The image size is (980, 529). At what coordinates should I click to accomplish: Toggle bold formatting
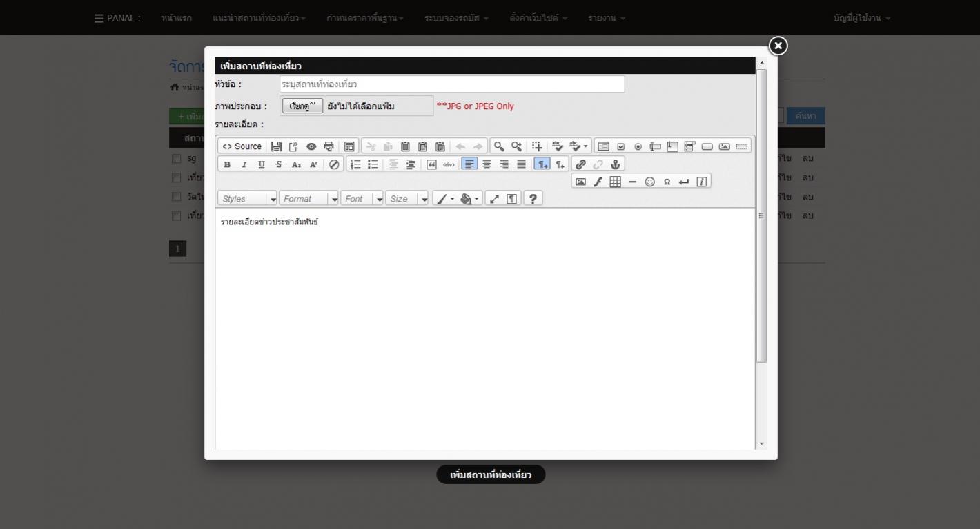227,164
